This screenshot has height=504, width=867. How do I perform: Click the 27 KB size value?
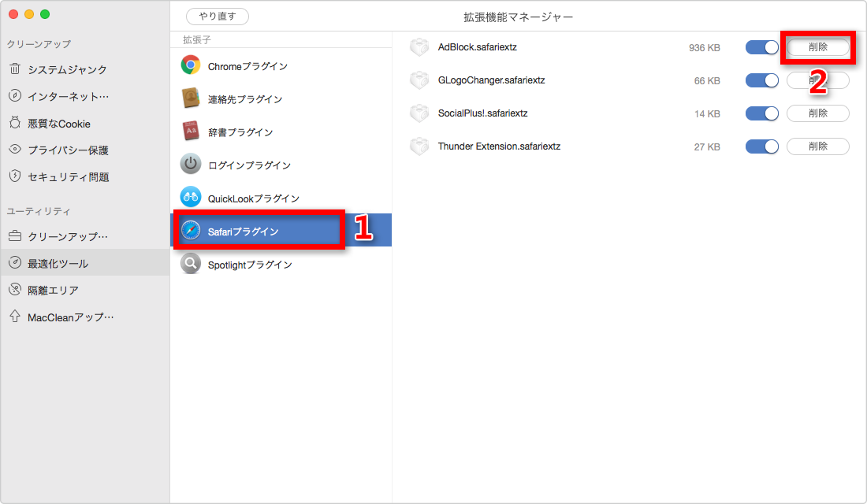pyautogui.click(x=707, y=147)
